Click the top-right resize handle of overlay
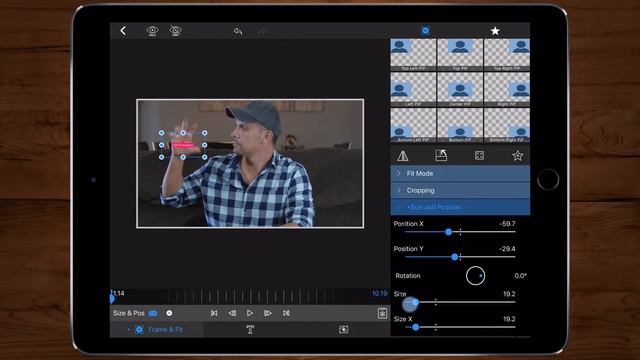Screen dimensions: 640x360 coord(204,133)
